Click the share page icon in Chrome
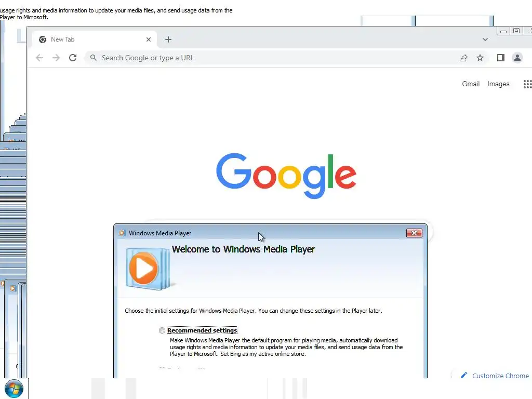The image size is (532, 399). pyautogui.click(x=463, y=58)
